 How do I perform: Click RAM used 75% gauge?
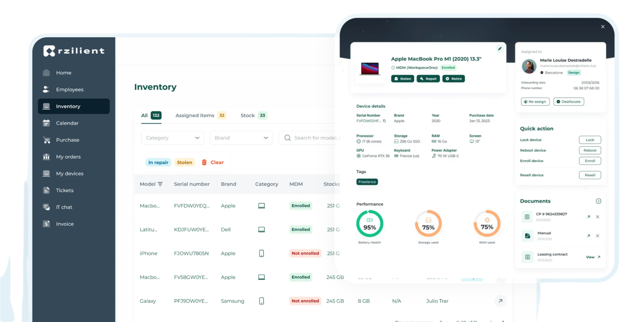pyautogui.click(x=487, y=224)
